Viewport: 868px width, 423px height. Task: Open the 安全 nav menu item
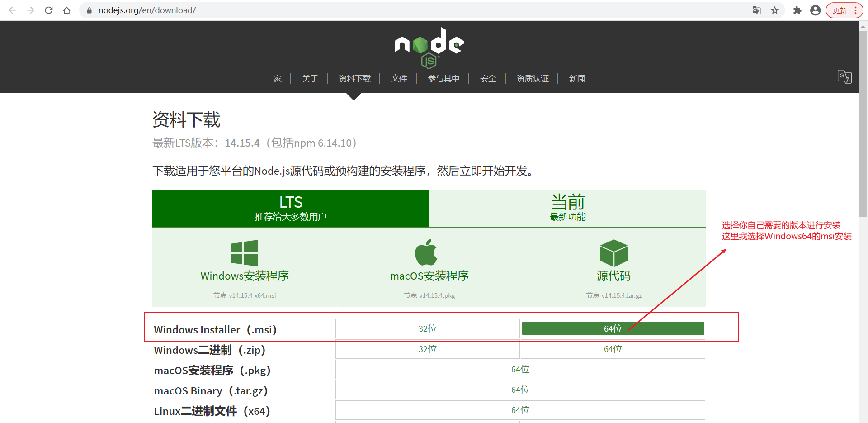(x=488, y=79)
